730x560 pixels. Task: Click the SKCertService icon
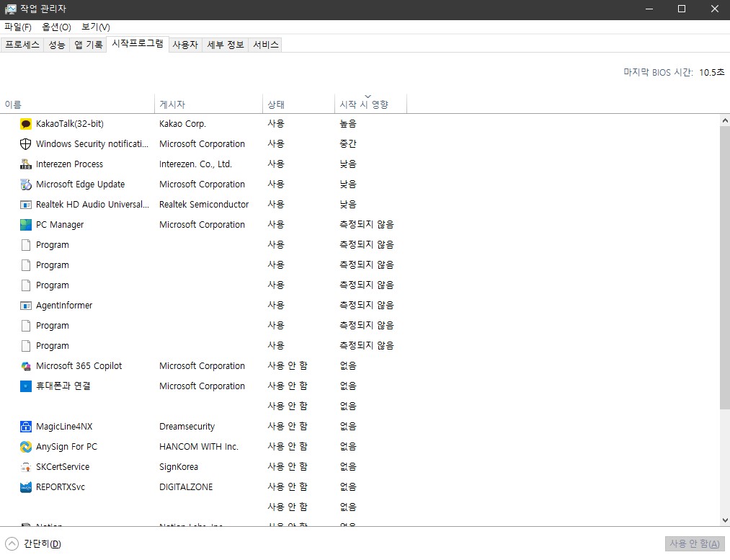tap(25, 466)
